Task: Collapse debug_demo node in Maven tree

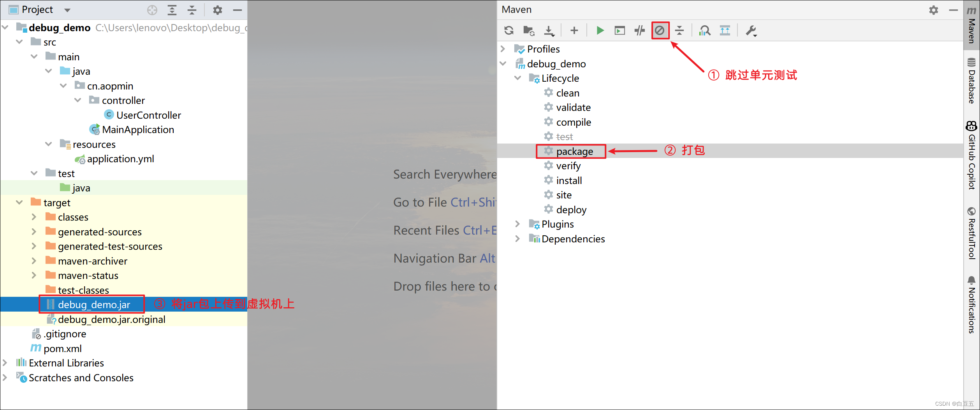Action: point(503,63)
